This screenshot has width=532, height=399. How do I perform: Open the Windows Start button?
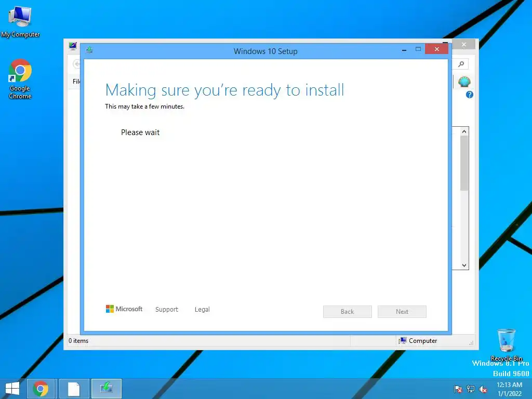[x=12, y=389]
